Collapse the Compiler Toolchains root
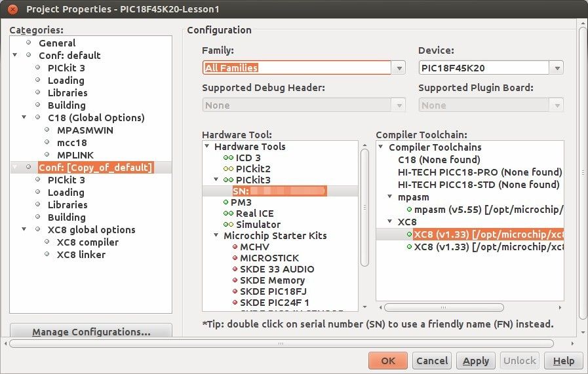This screenshot has width=588, height=374. tap(381, 147)
